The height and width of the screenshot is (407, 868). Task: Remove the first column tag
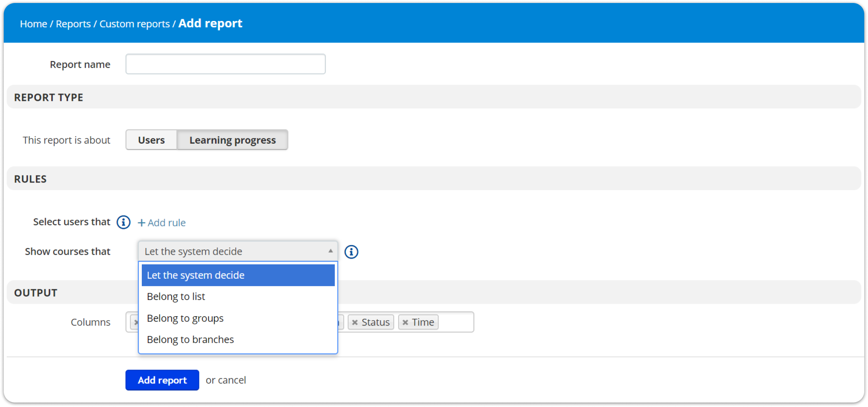[x=136, y=322]
